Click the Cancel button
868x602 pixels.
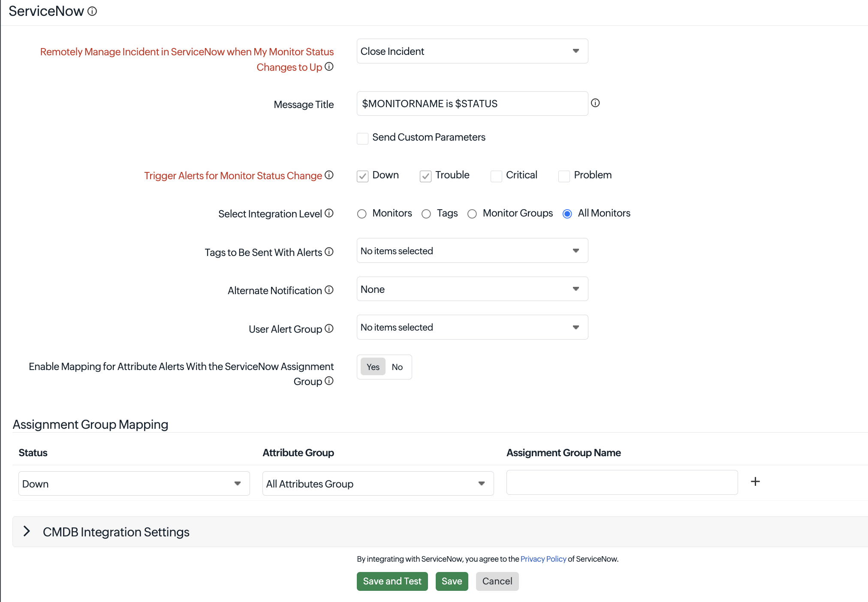[x=497, y=581]
